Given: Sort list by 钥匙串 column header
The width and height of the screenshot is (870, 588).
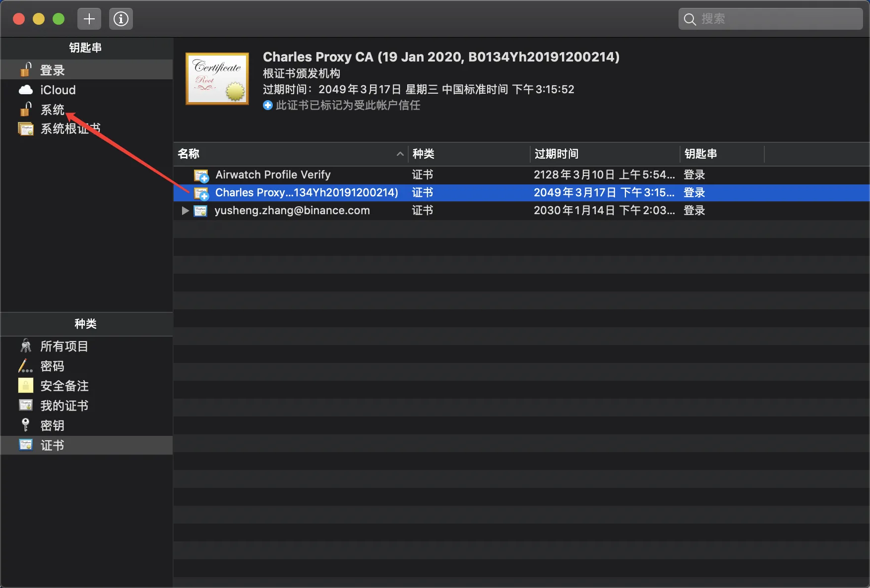Looking at the screenshot, I should (722, 154).
